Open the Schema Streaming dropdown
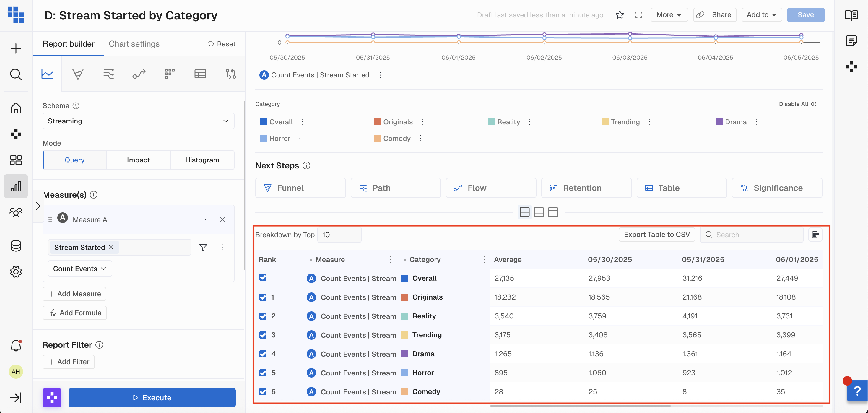 coord(138,121)
